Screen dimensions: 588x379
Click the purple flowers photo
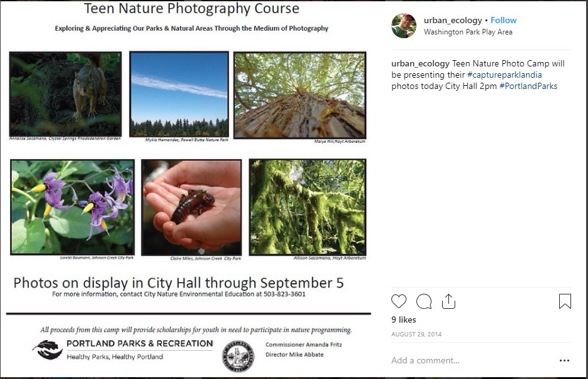click(73, 207)
